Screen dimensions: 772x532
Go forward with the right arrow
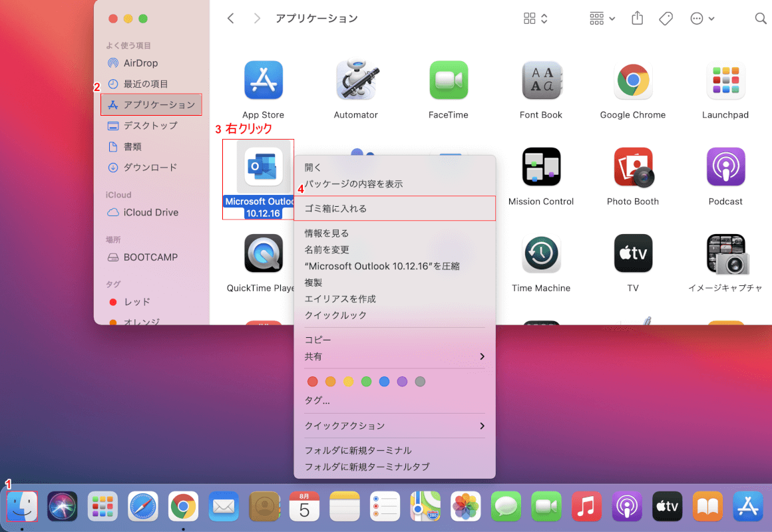(x=256, y=19)
